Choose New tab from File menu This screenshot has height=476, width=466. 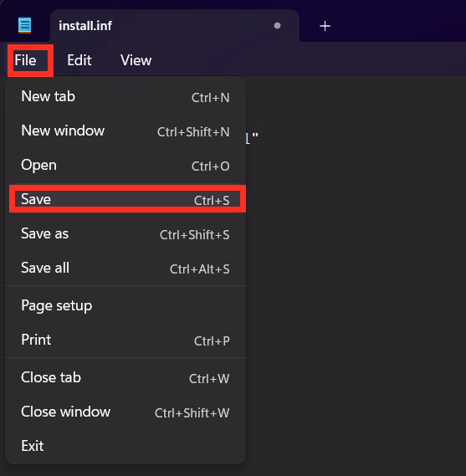pyautogui.click(x=125, y=97)
